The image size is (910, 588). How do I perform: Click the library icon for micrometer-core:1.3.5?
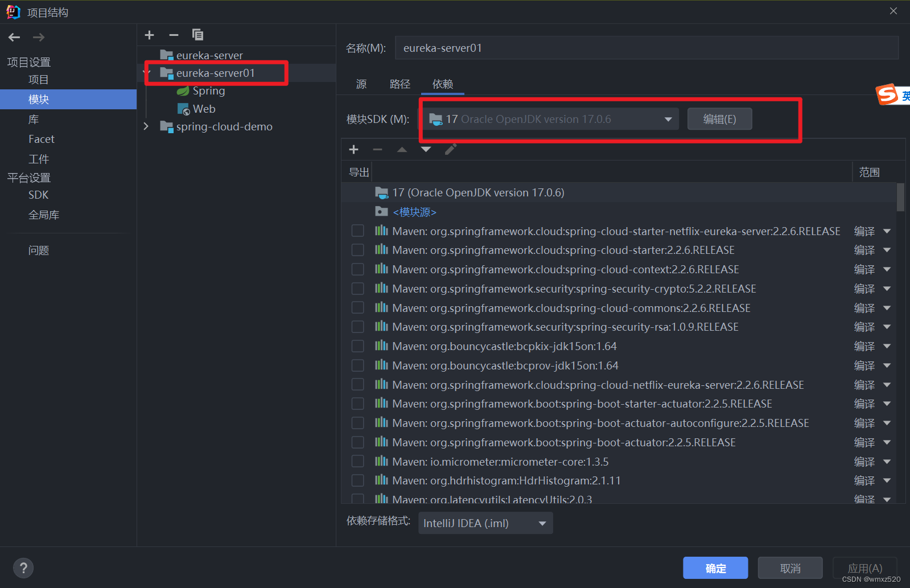tap(381, 462)
